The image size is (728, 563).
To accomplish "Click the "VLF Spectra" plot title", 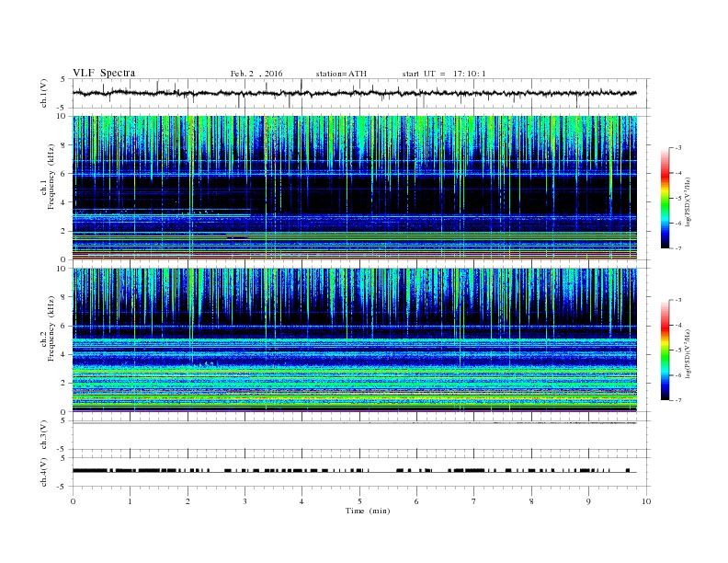I will click(104, 73).
